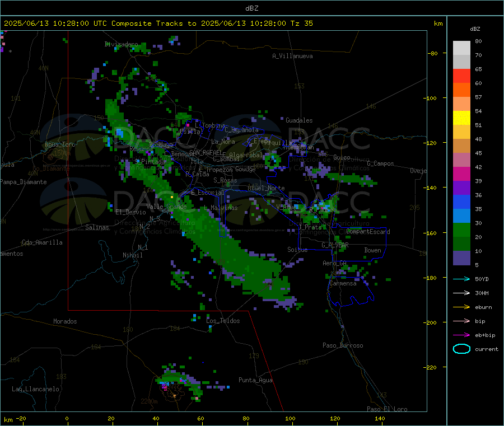Click the Guico map label
Screen dimensions: 504x426
pos(342,158)
